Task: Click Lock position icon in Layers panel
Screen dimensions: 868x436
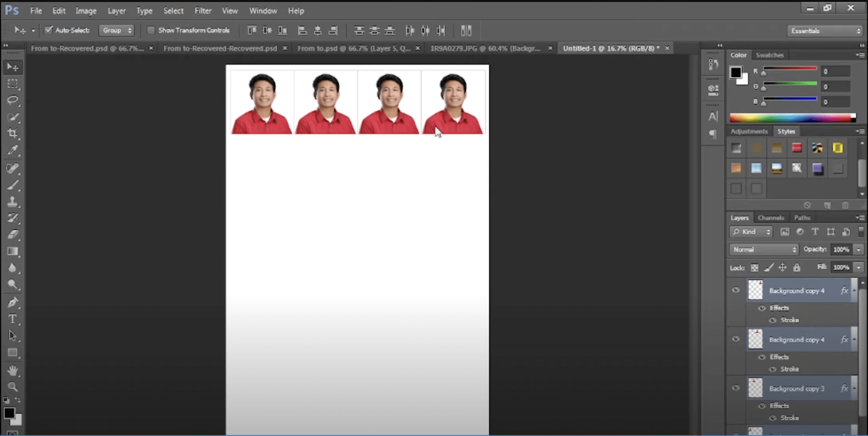Action: point(782,267)
